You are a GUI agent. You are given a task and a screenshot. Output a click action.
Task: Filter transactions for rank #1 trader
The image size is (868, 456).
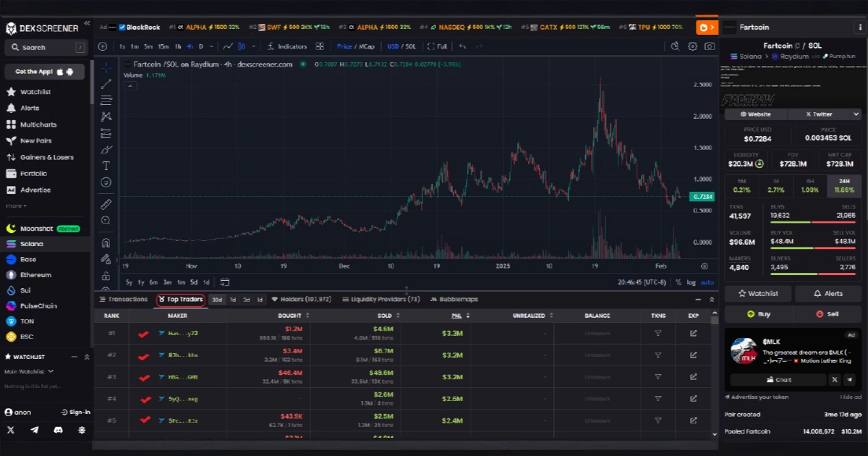(658, 333)
